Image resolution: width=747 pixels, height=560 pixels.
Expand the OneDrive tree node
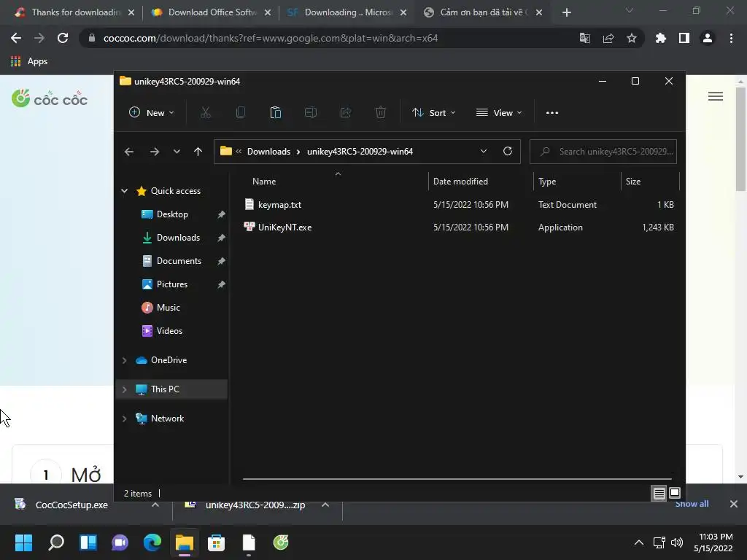pyautogui.click(x=124, y=360)
